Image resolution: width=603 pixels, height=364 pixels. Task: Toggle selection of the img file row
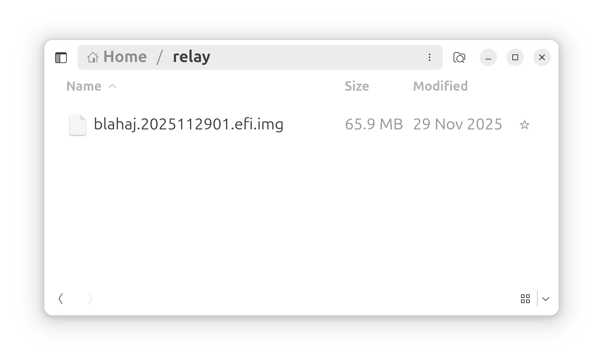click(x=189, y=124)
